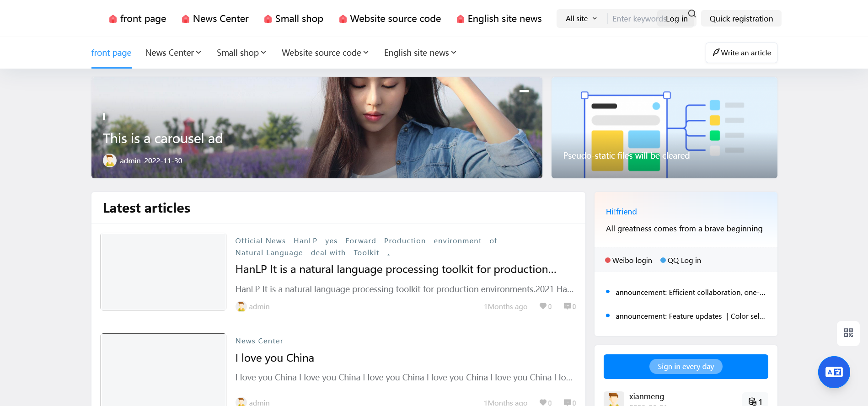Open the QR code floating icon
The width and height of the screenshot is (868, 406).
tap(848, 333)
